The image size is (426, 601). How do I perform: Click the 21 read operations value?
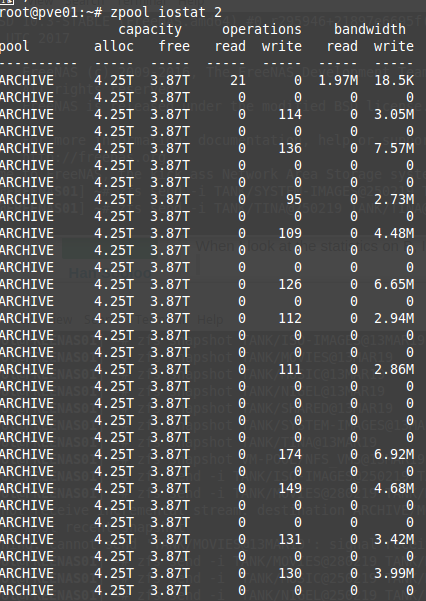coord(238,80)
